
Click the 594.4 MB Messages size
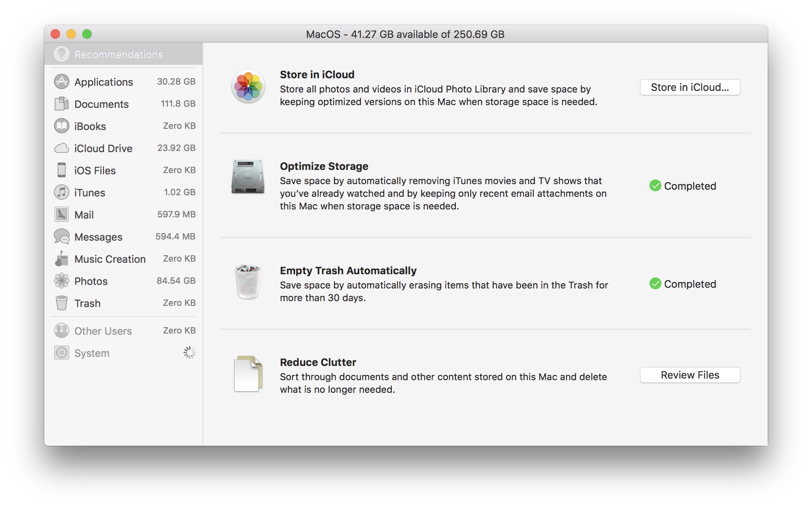click(x=175, y=236)
